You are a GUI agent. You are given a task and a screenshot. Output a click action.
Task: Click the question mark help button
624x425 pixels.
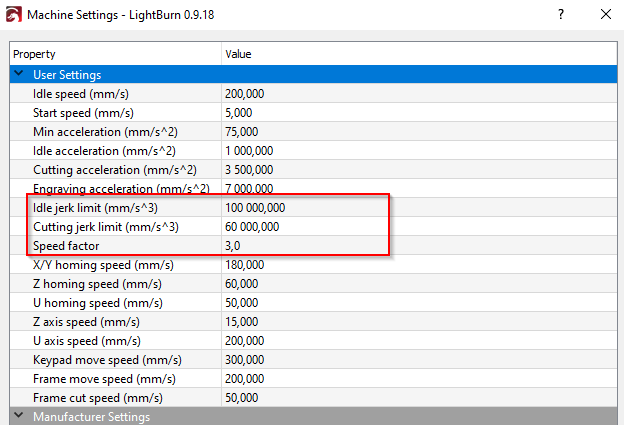561,14
